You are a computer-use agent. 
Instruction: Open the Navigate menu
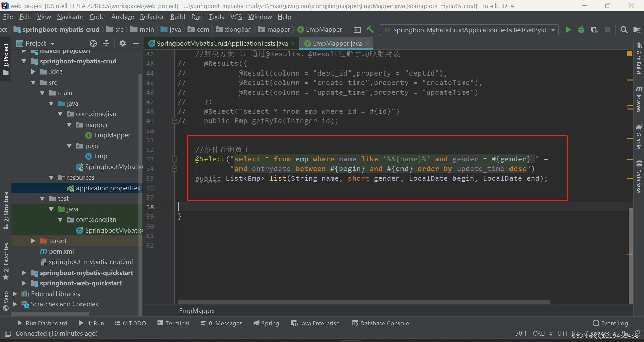(70, 17)
